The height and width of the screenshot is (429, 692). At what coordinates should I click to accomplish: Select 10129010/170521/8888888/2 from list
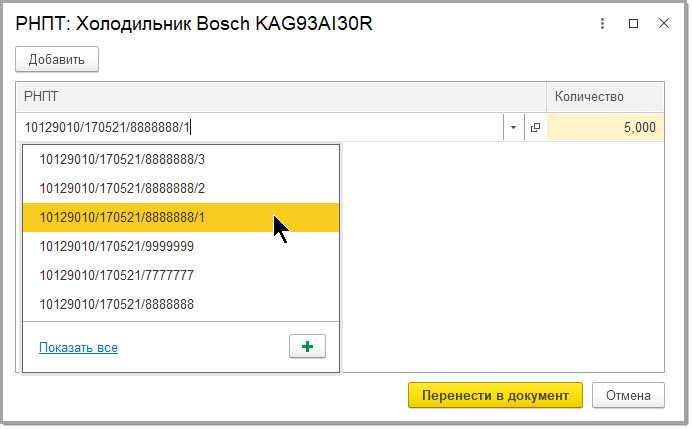point(181,188)
